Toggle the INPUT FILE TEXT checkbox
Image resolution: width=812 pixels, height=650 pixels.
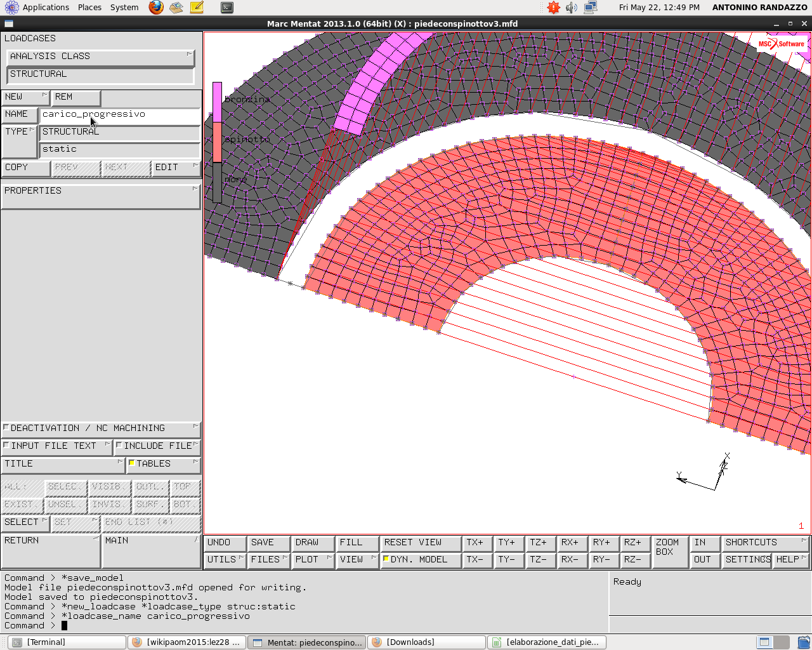[x=6, y=446]
